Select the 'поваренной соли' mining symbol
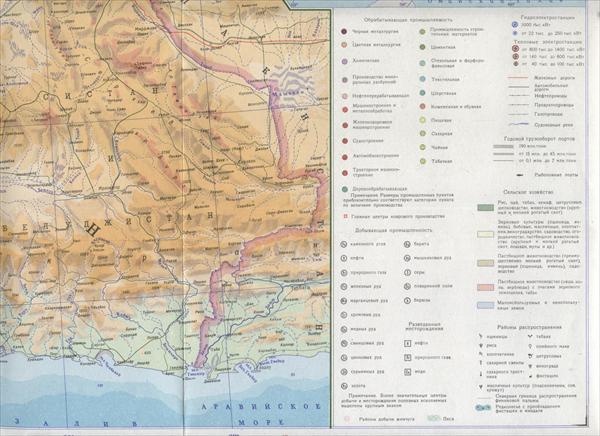 [407, 286]
